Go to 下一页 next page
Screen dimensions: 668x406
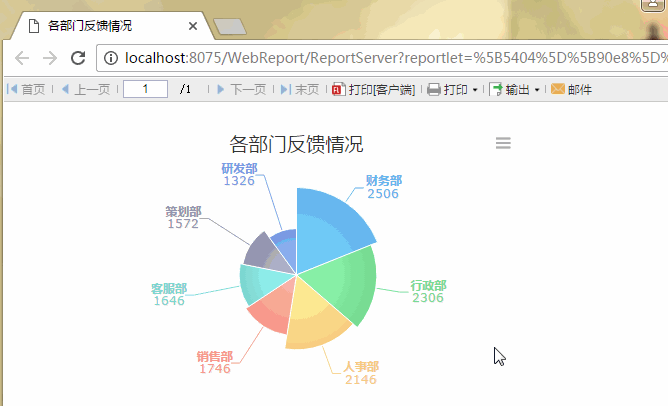click(x=242, y=89)
